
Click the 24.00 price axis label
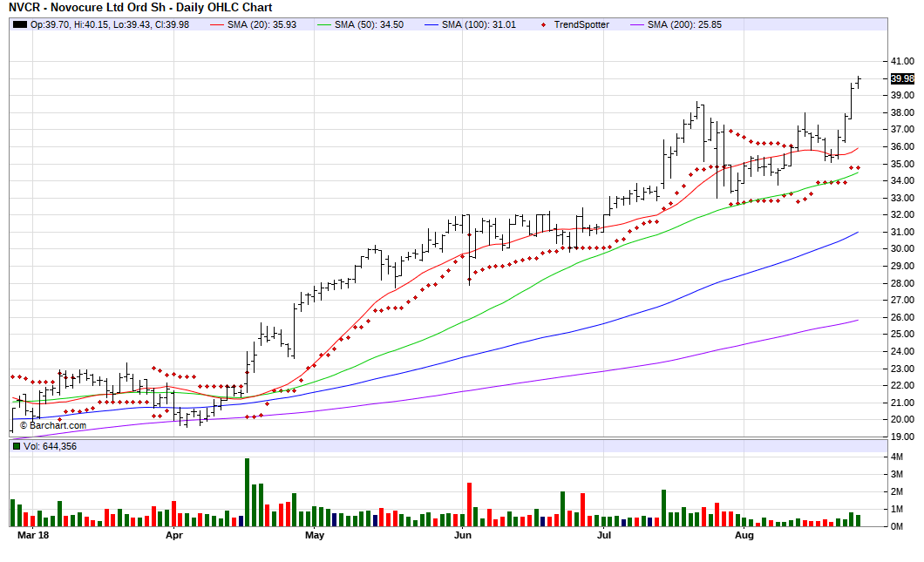click(903, 352)
